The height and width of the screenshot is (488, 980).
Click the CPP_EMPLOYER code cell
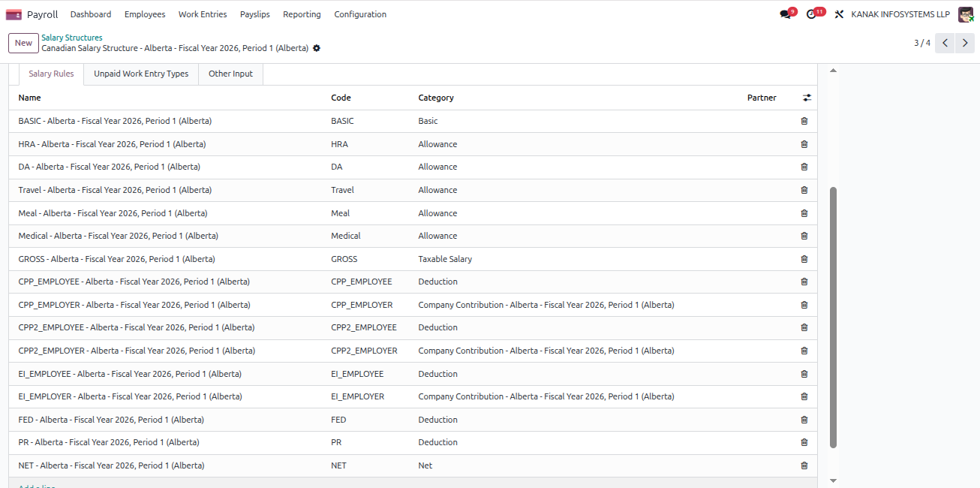tap(362, 305)
